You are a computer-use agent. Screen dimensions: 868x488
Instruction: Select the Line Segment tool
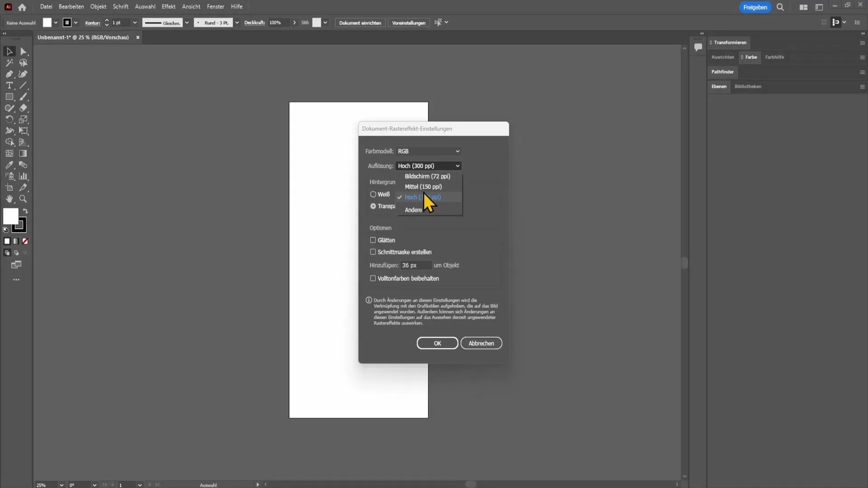[x=24, y=85]
